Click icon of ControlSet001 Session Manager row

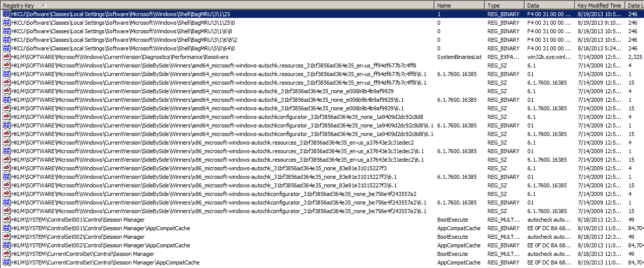click(7, 220)
